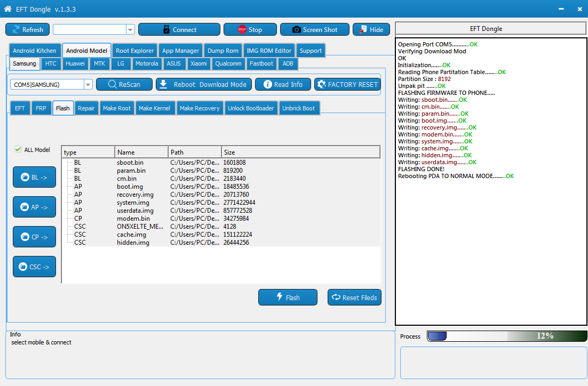Click the Path column header

(x=195, y=152)
